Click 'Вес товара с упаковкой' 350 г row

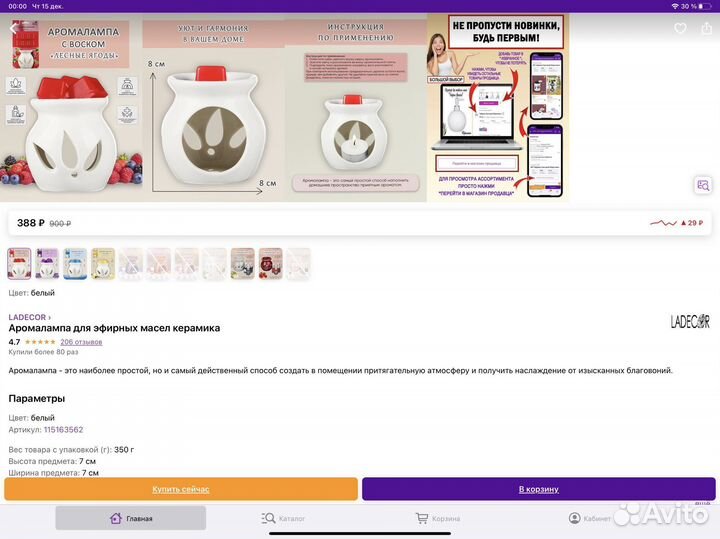(x=71, y=449)
